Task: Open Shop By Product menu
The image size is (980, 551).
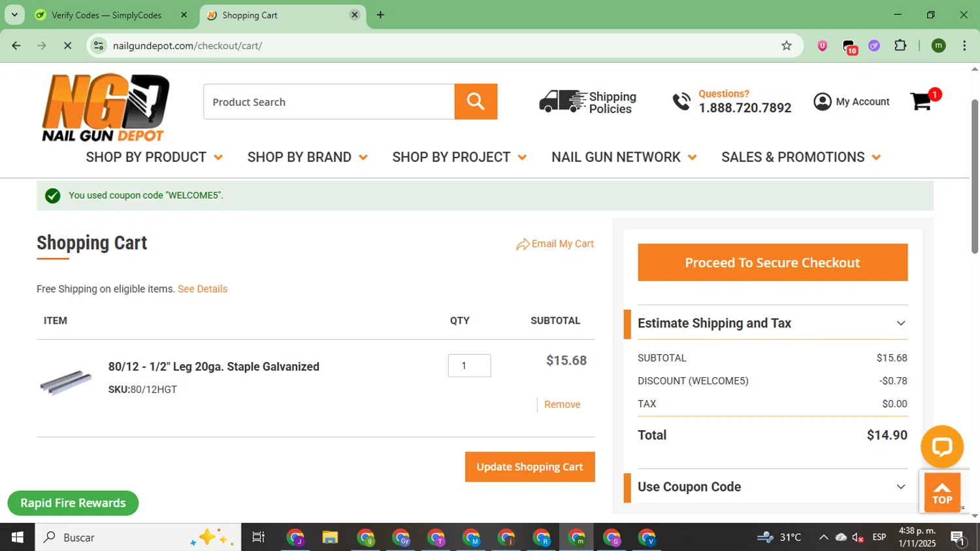Action: pos(154,158)
